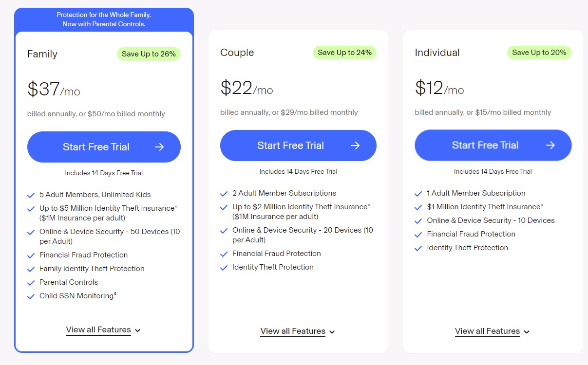Start Free Trial for the Family plan
This screenshot has width=588, height=365.
pos(104,147)
